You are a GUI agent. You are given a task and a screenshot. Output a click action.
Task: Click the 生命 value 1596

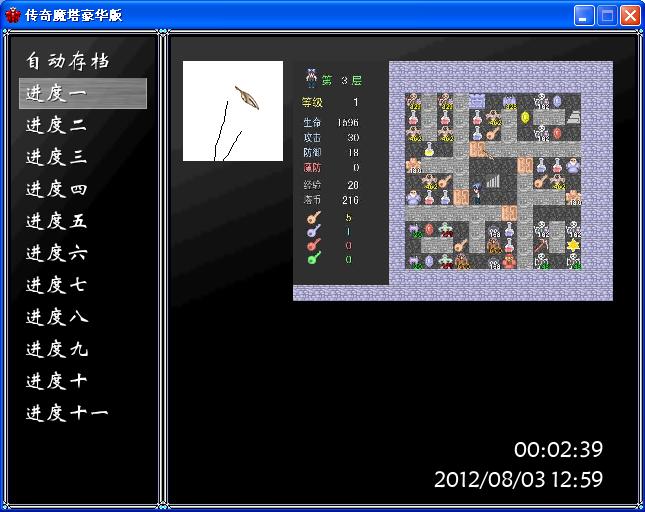(x=348, y=123)
